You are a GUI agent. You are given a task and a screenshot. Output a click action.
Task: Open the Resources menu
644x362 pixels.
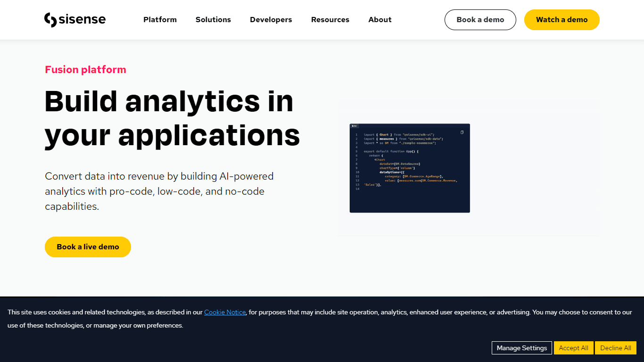click(x=330, y=20)
